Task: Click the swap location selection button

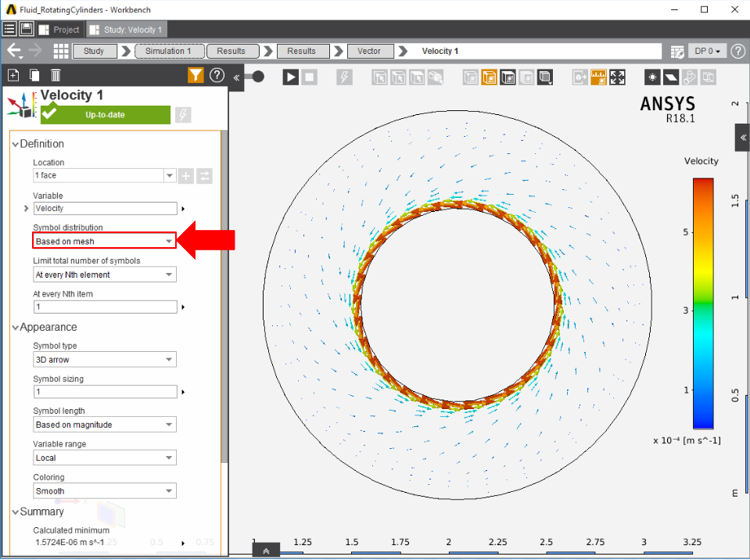Action: coord(204,176)
